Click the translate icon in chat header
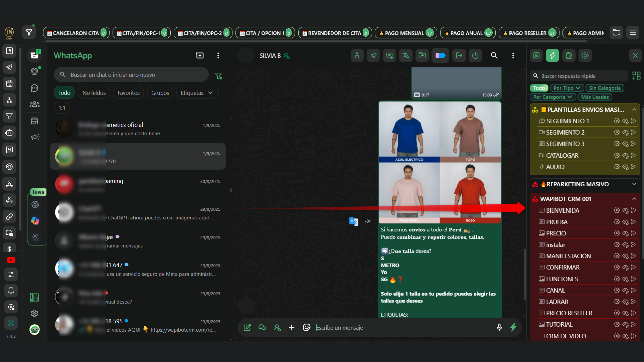The width and height of the screenshot is (644, 362). click(x=406, y=56)
